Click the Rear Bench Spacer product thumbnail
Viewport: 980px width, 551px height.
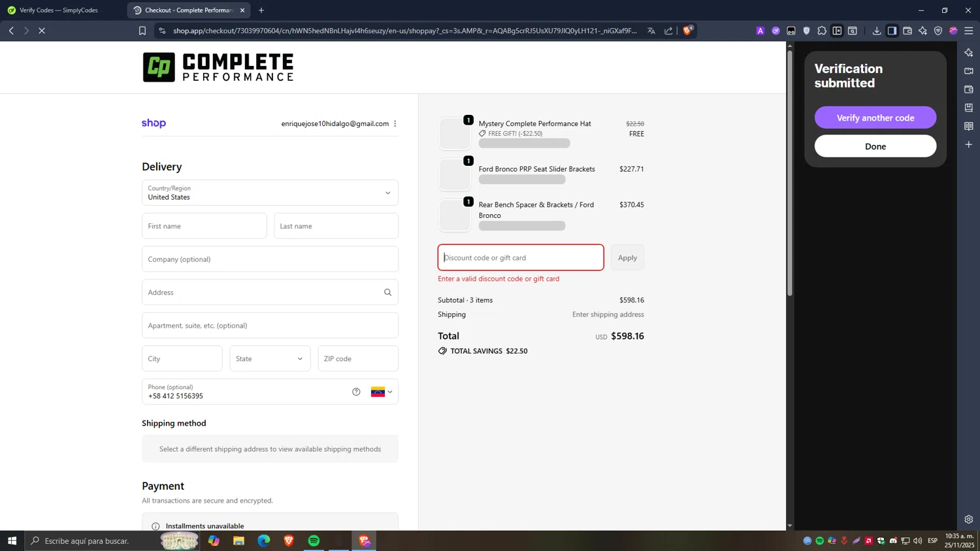pos(454,215)
